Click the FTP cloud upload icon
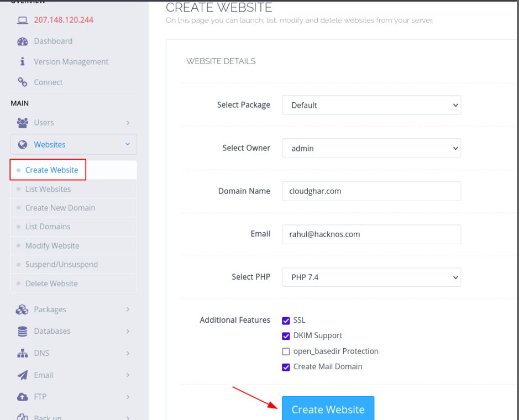Image resolution: width=519 pixels, height=420 pixels. [23, 397]
